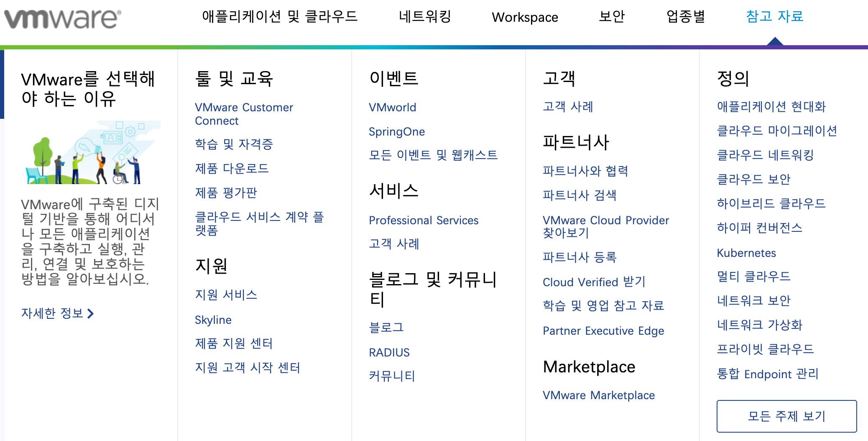Open the 애플리케이션 및 클라우드 menu
Image resolution: width=868 pixels, height=441 pixels.
(x=280, y=17)
